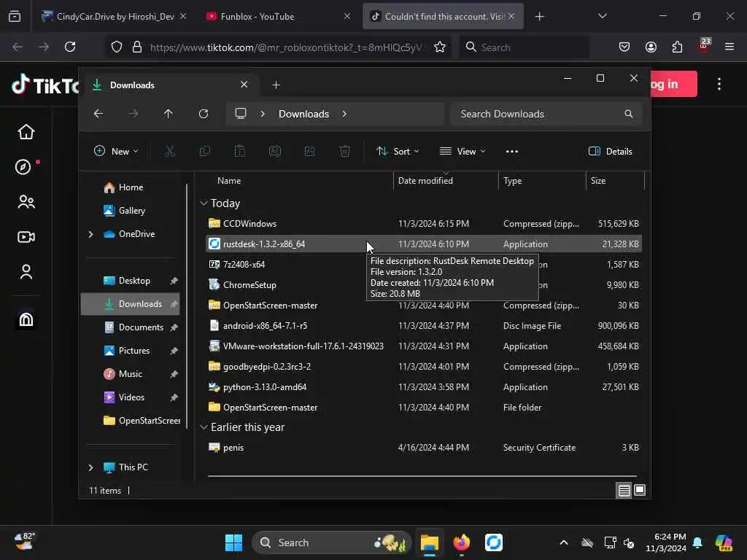
Task: Click TikTok Log in button
Action: click(673, 84)
